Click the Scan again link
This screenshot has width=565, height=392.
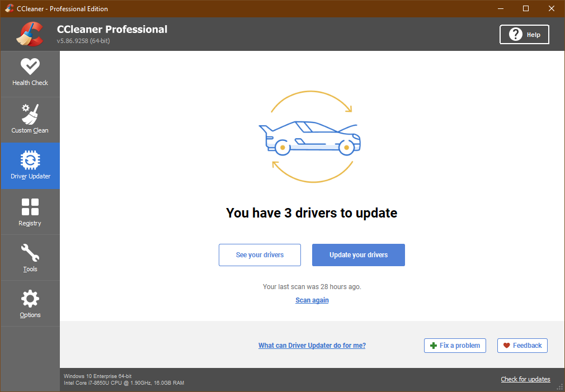pyautogui.click(x=312, y=300)
